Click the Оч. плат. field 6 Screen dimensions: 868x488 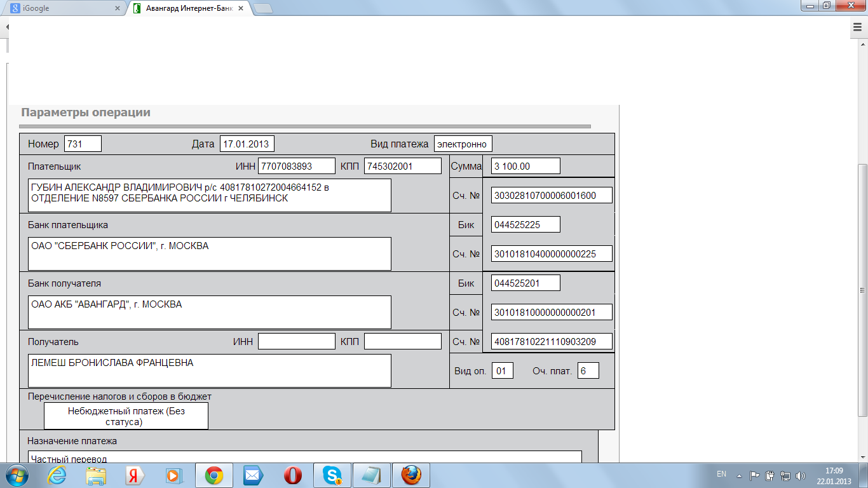tap(588, 370)
